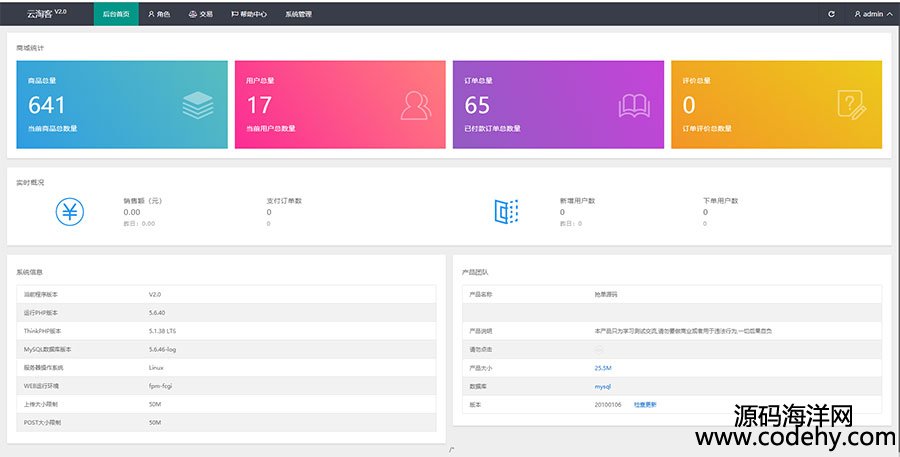Click the 检查更新 link
Image resolution: width=900 pixels, height=457 pixels.
(645, 404)
